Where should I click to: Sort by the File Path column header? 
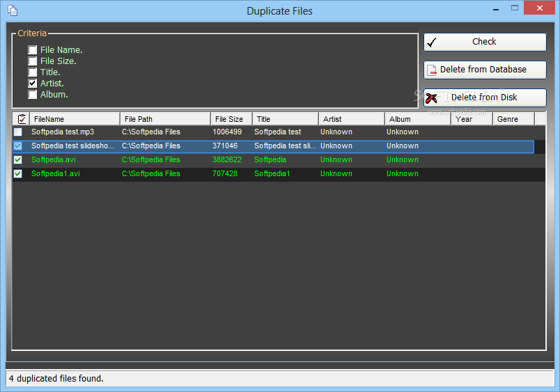165,119
